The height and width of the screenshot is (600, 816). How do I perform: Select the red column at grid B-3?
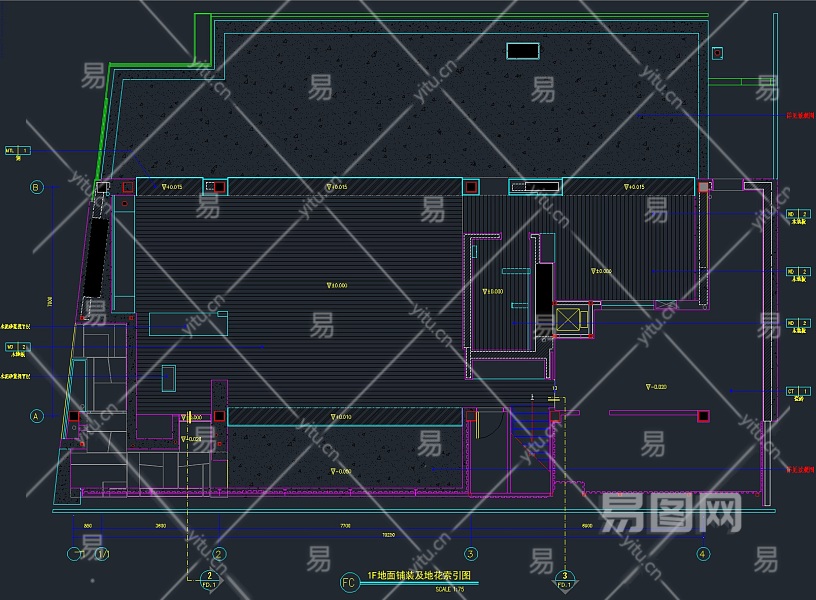[471, 187]
